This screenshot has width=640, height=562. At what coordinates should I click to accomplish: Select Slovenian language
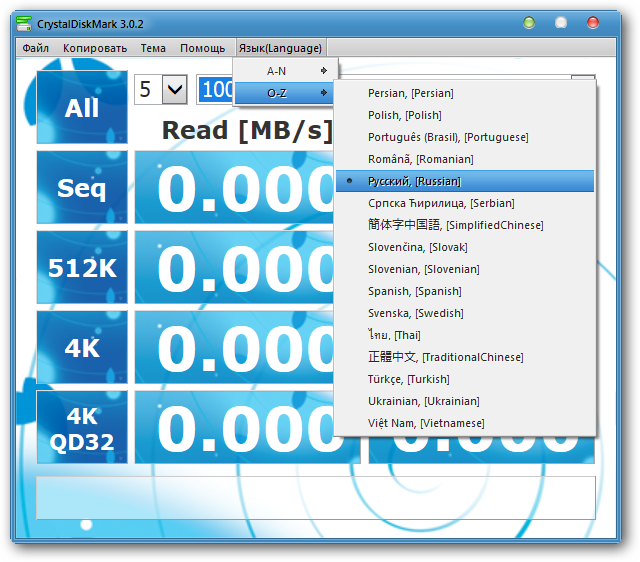point(464,269)
